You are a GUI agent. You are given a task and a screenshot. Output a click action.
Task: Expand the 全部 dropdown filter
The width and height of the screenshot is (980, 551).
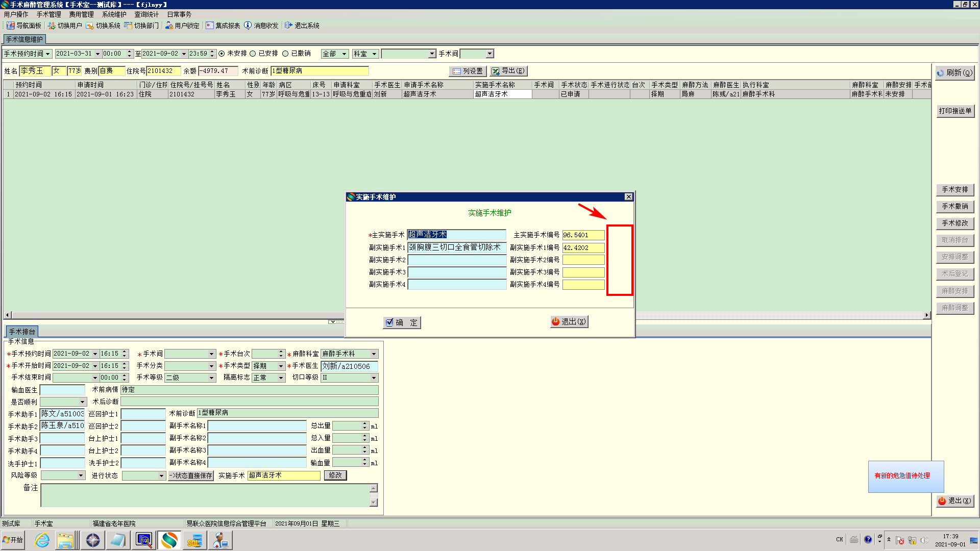[345, 54]
